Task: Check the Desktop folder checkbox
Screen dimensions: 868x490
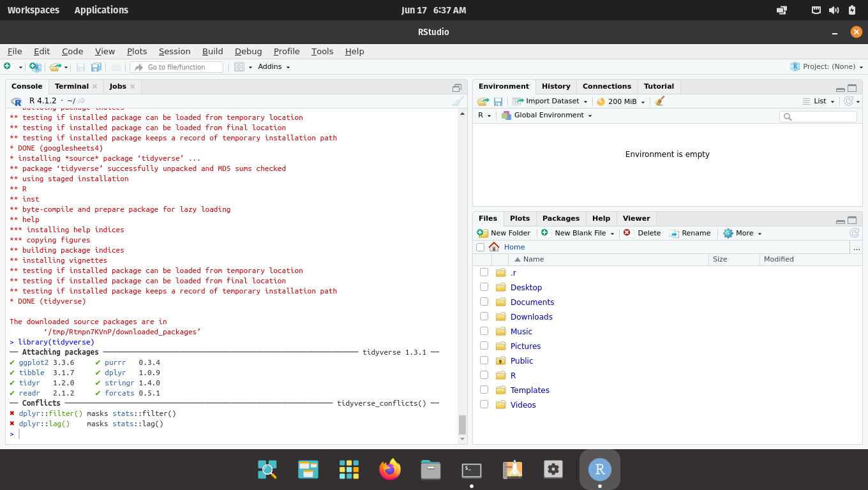Action: click(x=484, y=287)
